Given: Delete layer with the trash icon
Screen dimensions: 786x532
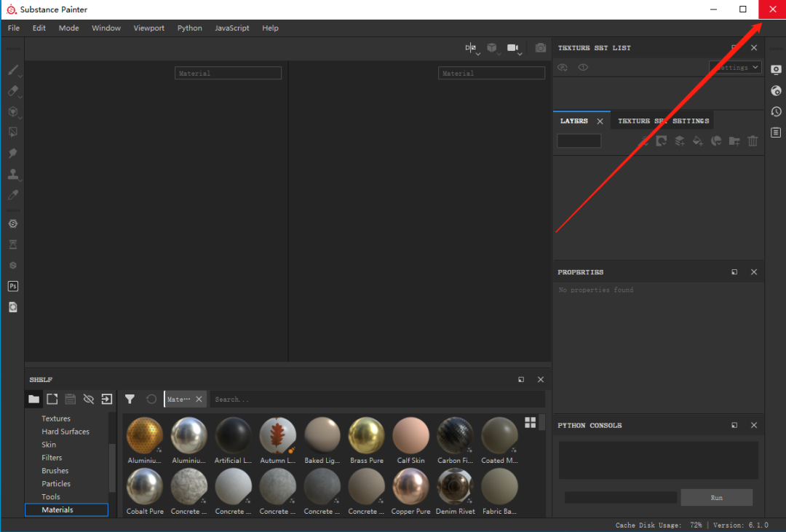Looking at the screenshot, I should click(x=753, y=141).
